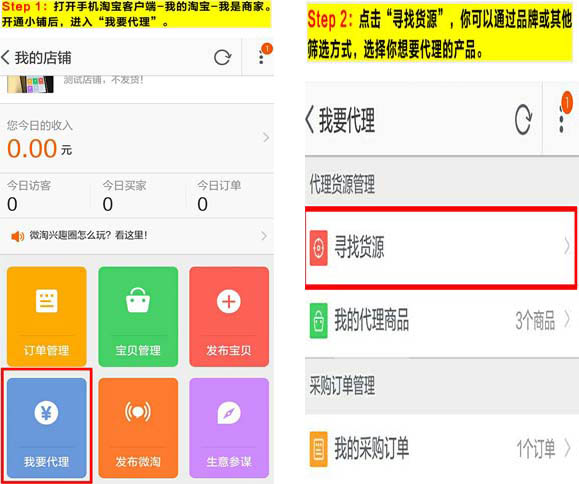This screenshot has height=484, width=579.
Task: Open more menu in 我的店铺 header
Action: pos(261,58)
